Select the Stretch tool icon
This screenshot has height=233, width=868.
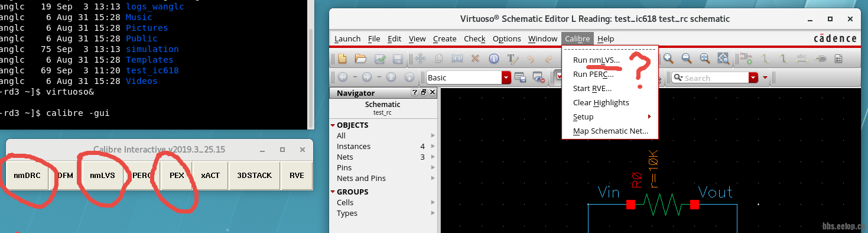click(x=457, y=59)
